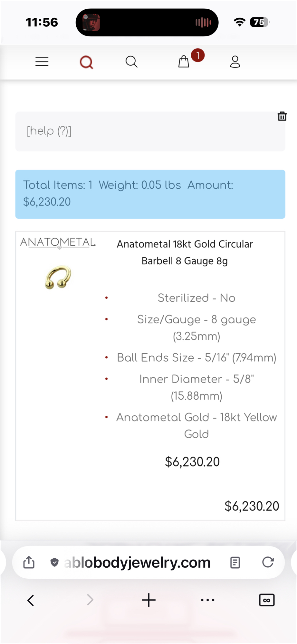Image resolution: width=297 pixels, height=644 pixels.
Task: Tap the red Q site logo
Action: [86, 62]
